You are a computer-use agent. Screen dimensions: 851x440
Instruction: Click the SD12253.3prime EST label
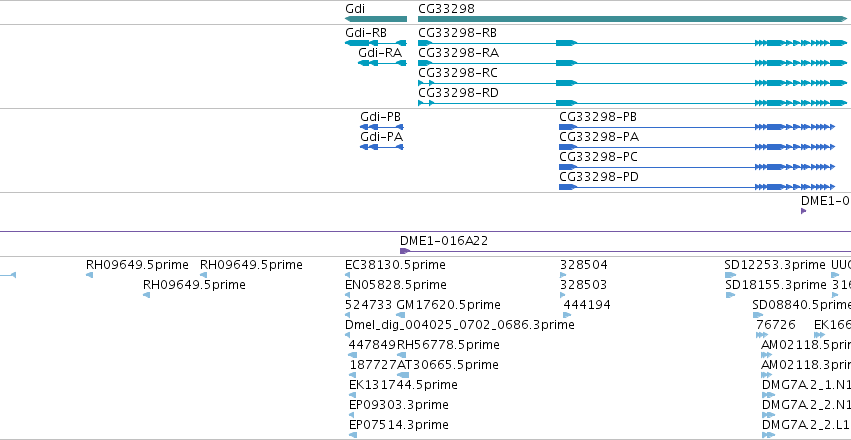click(x=774, y=265)
